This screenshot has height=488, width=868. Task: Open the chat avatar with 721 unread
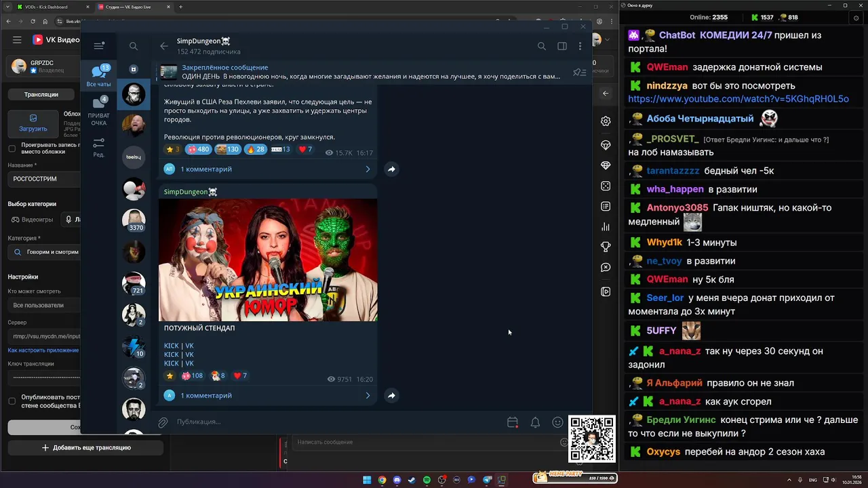click(x=134, y=283)
